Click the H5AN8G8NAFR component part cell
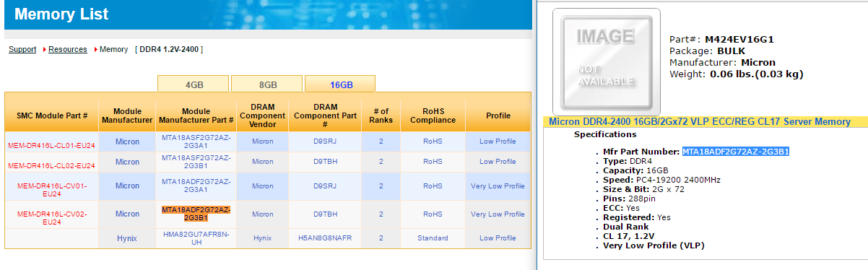The image size is (868, 270). pos(324,238)
